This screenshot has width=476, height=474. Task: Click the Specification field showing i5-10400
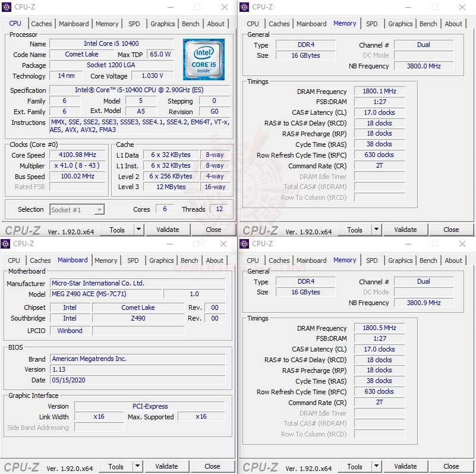click(x=139, y=90)
